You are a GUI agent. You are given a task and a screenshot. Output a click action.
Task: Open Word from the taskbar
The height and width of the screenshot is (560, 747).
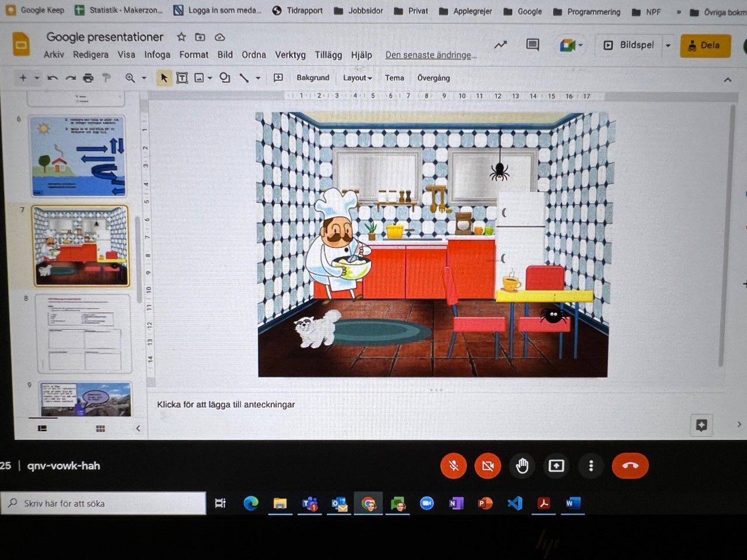point(573,503)
